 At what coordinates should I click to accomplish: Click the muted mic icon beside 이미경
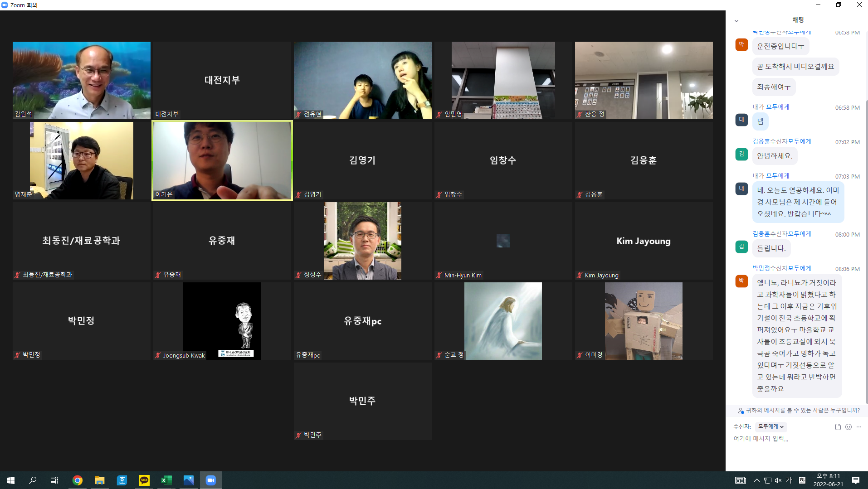point(580,355)
